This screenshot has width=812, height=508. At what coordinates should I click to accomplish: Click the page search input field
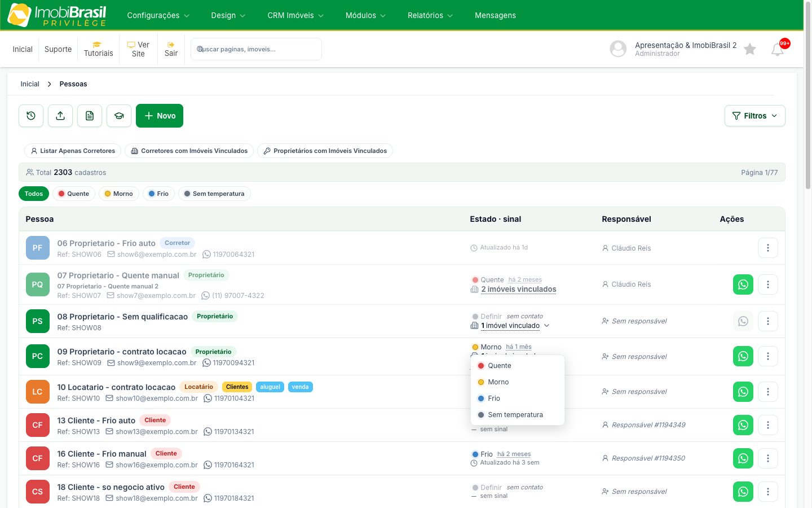tap(256, 49)
